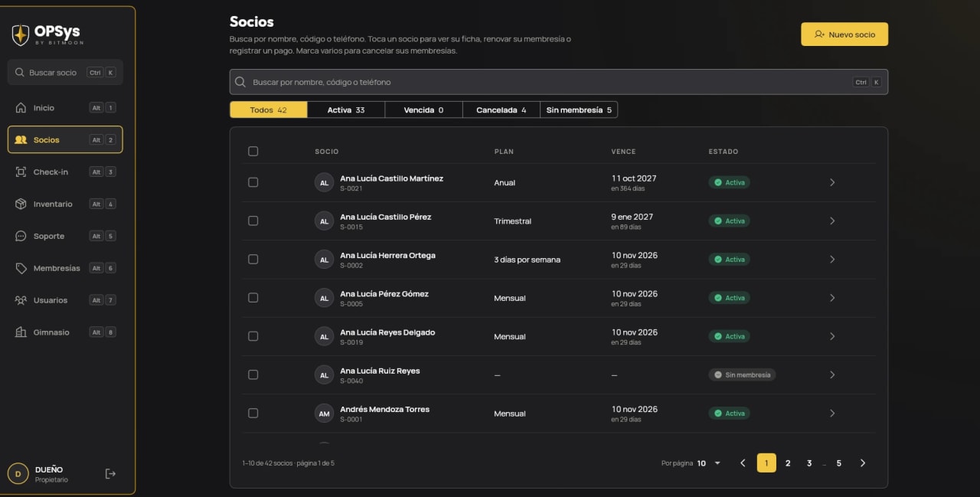Click the AL avatar of Ana Lucía Ruiz Reyes
Image resolution: width=980 pixels, height=497 pixels.
[x=324, y=374]
